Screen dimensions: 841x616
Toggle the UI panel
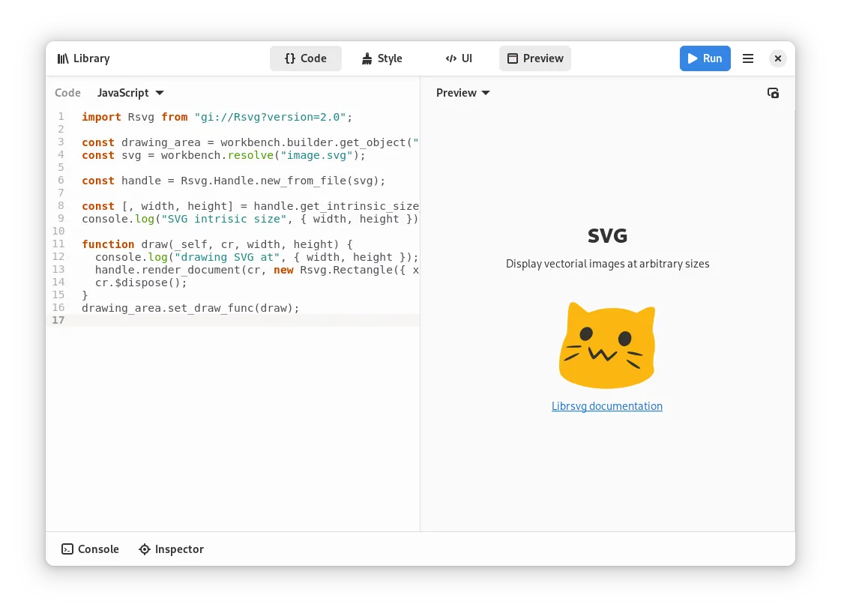[x=459, y=58]
